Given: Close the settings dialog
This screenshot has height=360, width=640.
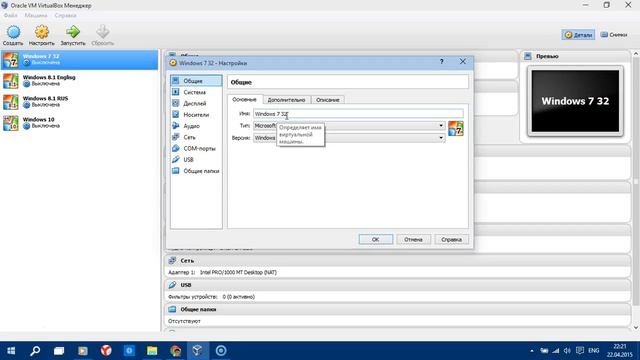Looking at the screenshot, I should (x=462, y=62).
